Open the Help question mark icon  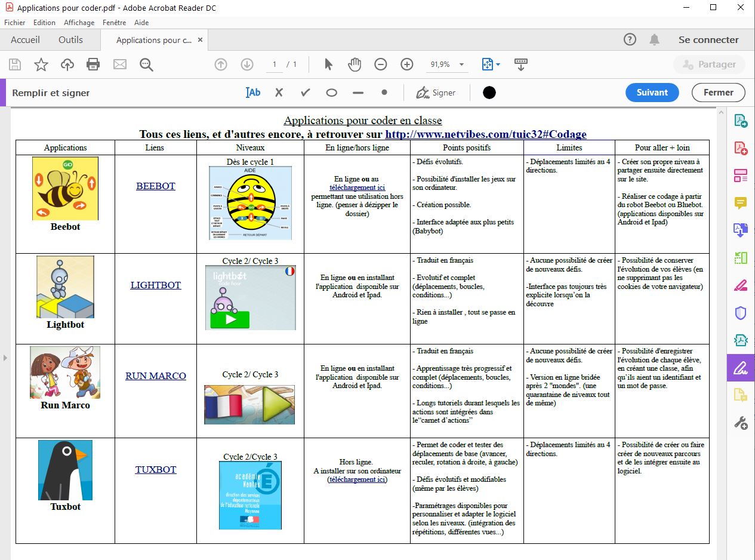(630, 40)
